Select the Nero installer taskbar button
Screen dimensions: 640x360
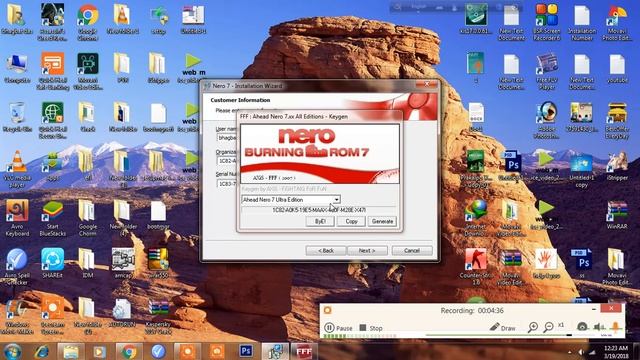coord(275,351)
